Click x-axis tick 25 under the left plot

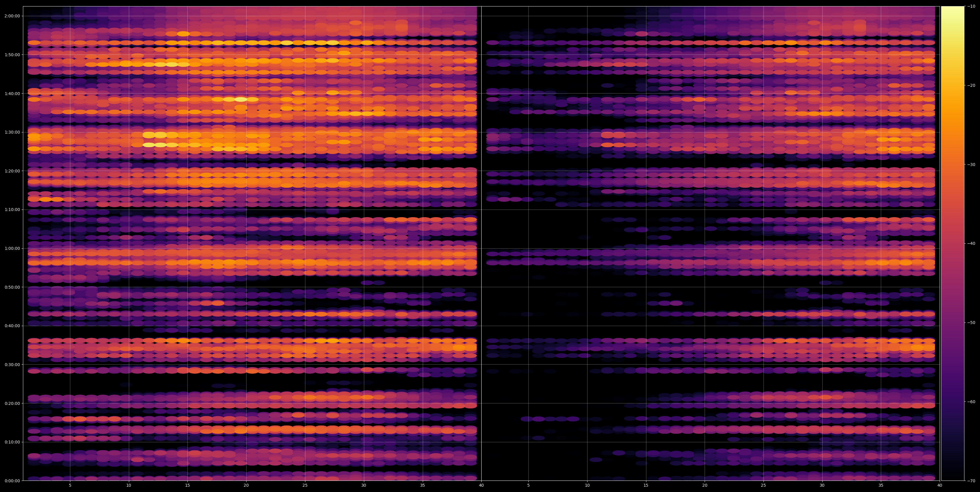click(305, 486)
